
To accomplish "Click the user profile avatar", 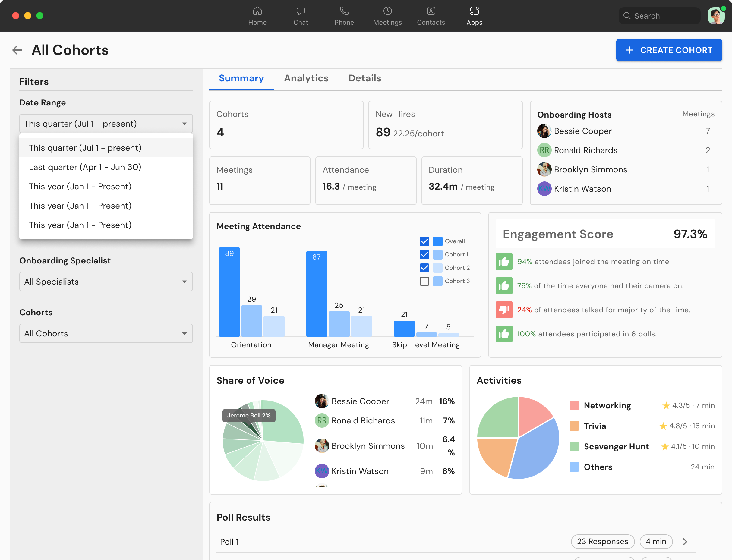I will click(x=716, y=16).
